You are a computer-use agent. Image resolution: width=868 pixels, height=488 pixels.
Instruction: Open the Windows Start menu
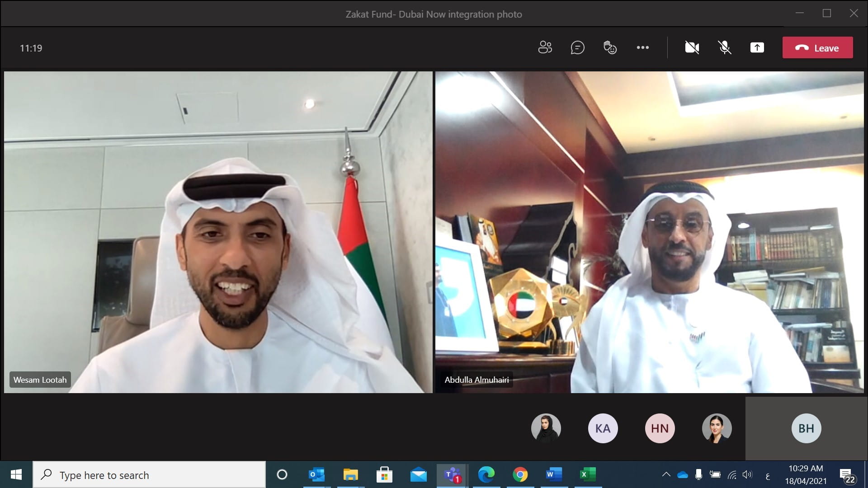[16, 474]
